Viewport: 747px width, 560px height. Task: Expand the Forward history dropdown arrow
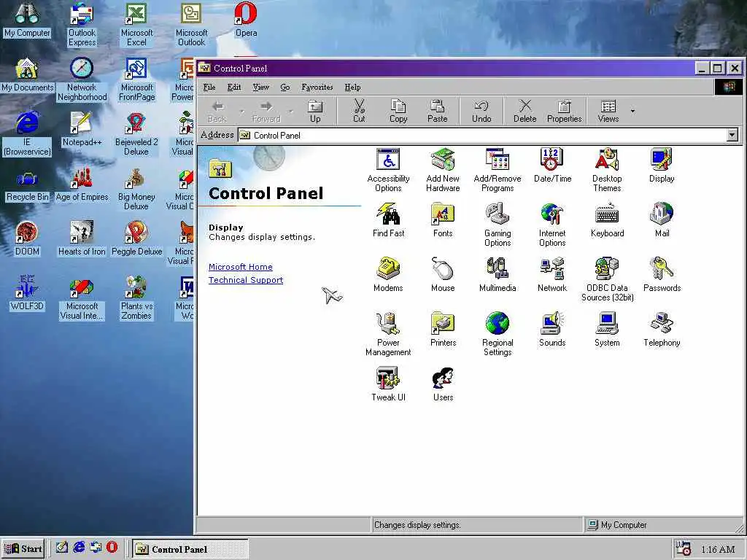click(x=290, y=112)
